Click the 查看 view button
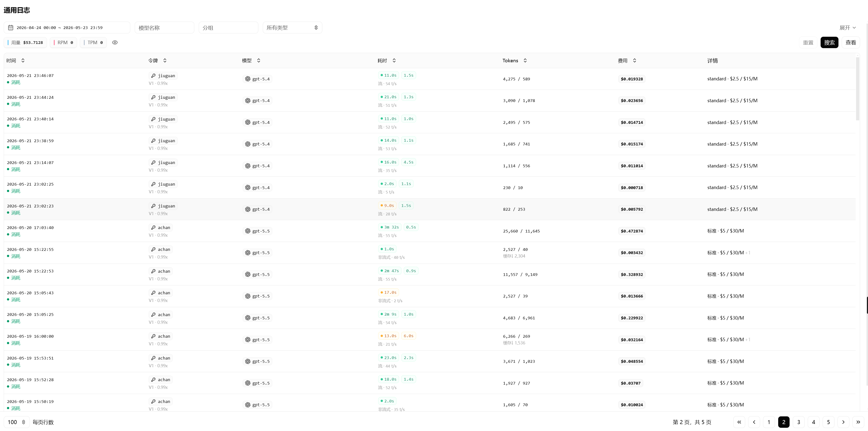 pyautogui.click(x=850, y=42)
